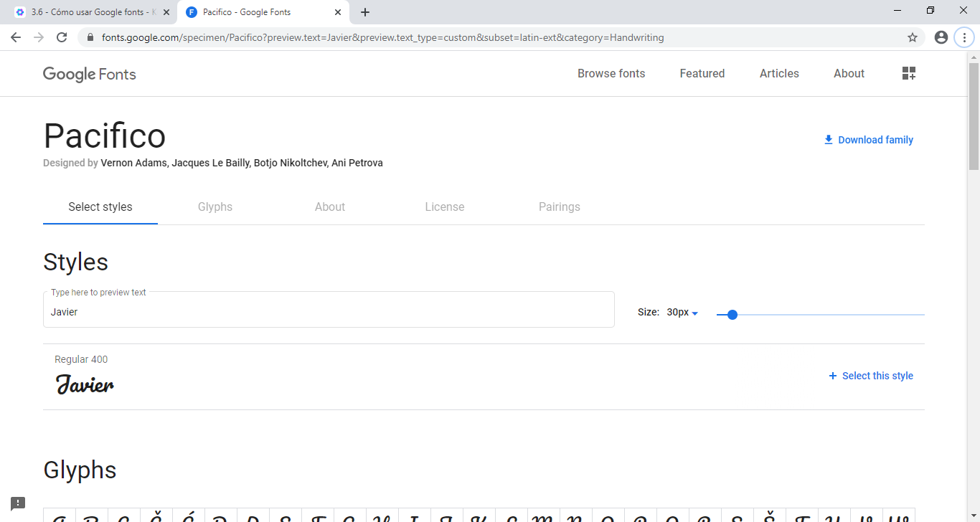Close the 3.6 Cómo usar Google fonts tab
The image size is (980, 522).
coord(166,12)
